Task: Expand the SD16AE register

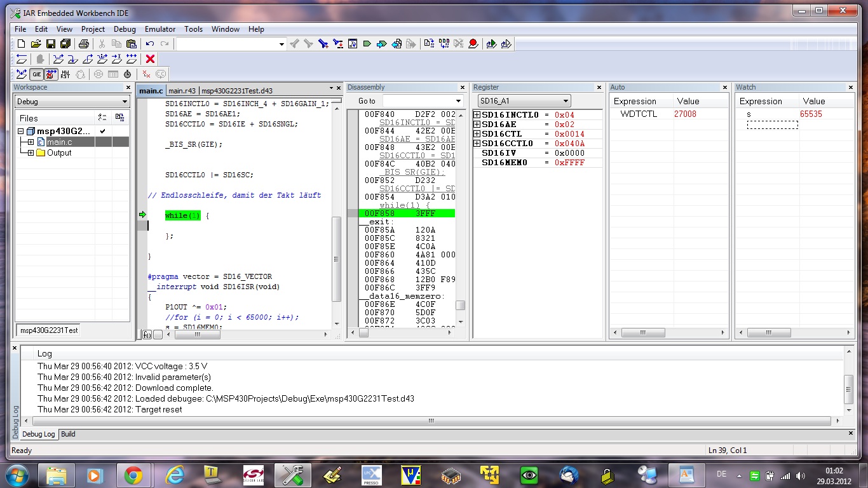Action: 477,125
